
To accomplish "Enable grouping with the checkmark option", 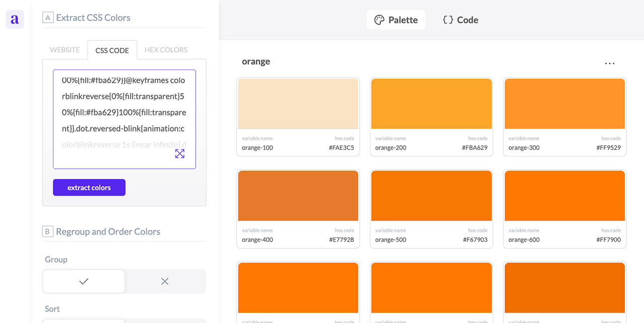I will pyautogui.click(x=84, y=281).
